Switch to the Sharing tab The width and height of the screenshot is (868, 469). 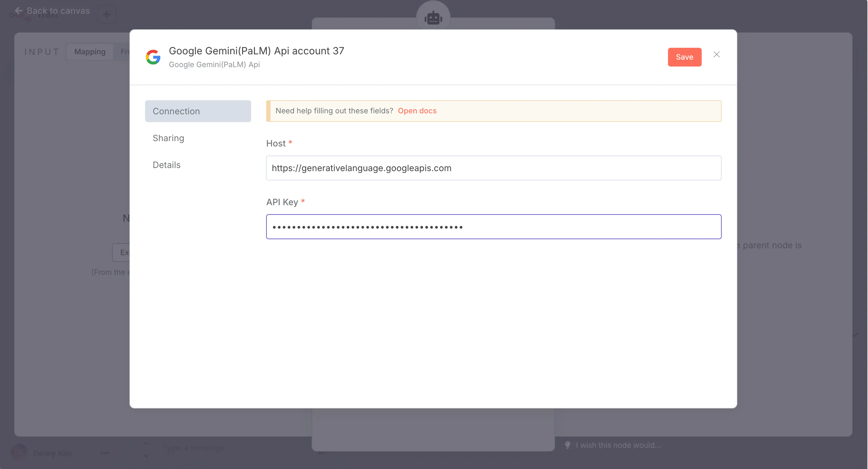tap(168, 138)
